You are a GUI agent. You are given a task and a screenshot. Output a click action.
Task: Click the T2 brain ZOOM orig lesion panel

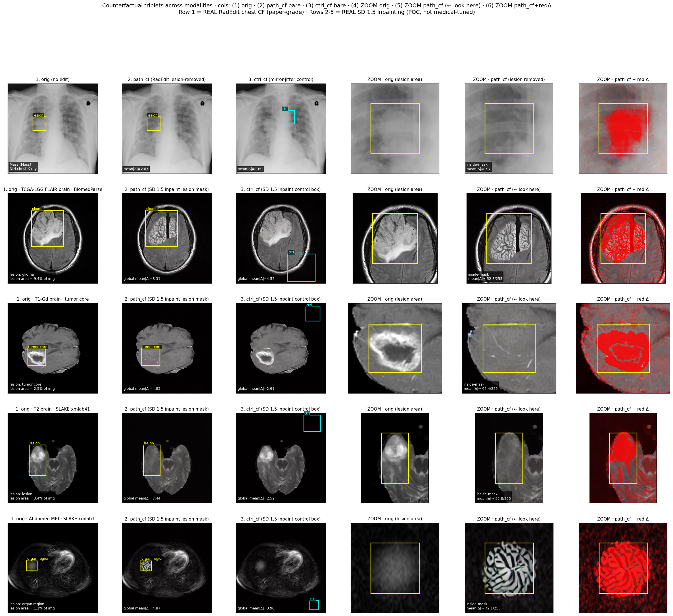[395, 458]
